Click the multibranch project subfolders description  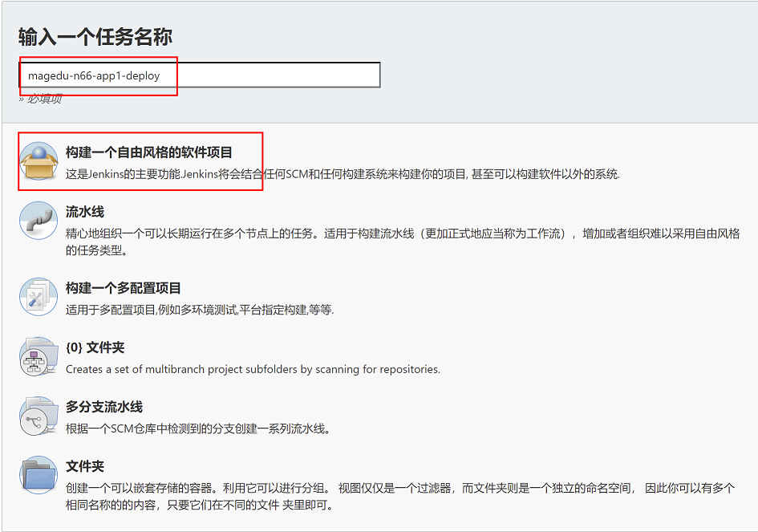(253, 369)
